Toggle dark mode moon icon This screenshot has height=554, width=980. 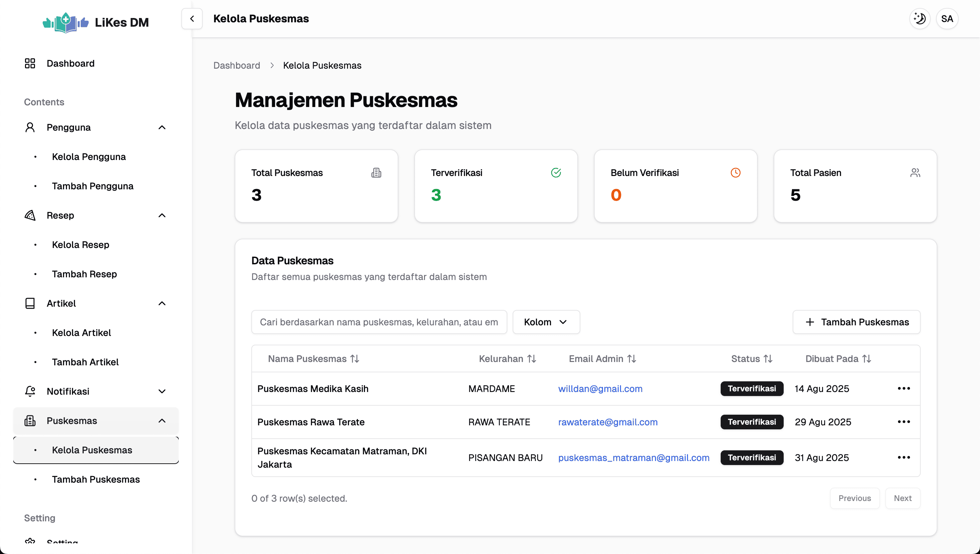coord(920,19)
